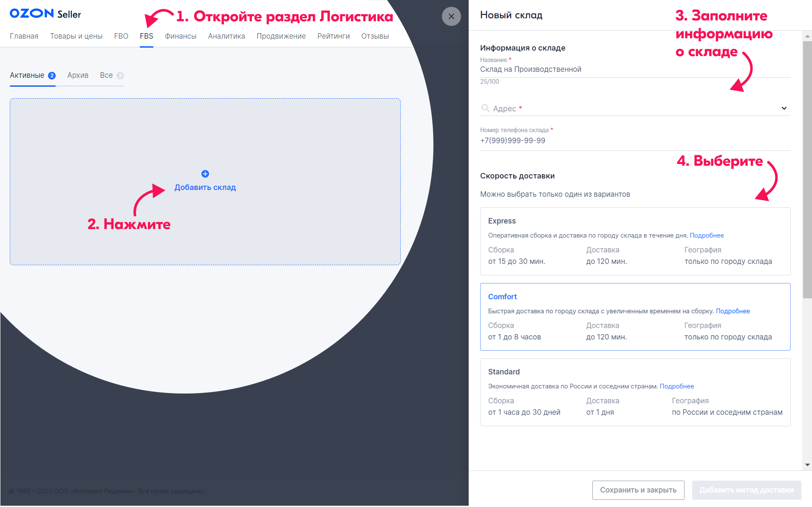
Task: Click the 'Новый склад' panel title
Action: click(x=511, y=15)
